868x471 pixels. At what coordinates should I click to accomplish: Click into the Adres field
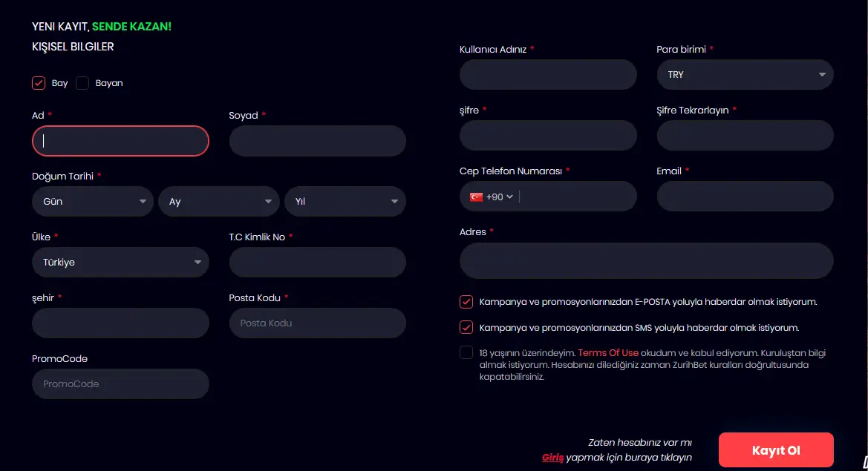pyautogui.click(x=646, y=260)
